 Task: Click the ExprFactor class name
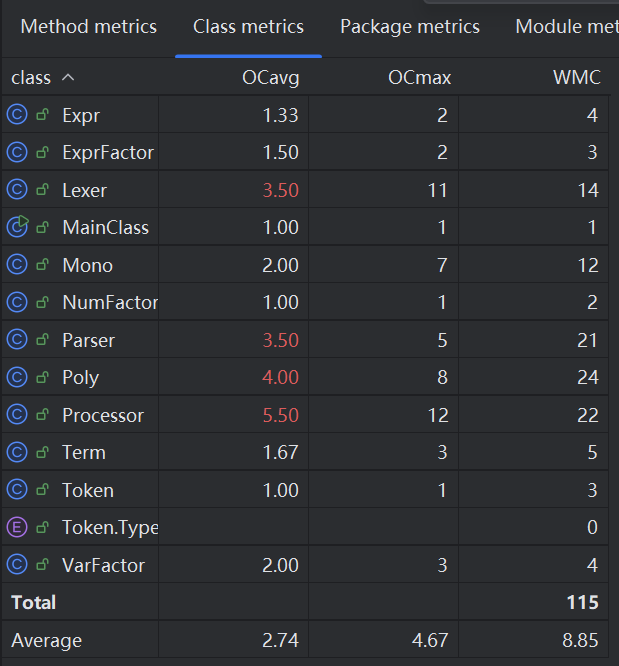(x=108, y=152)
